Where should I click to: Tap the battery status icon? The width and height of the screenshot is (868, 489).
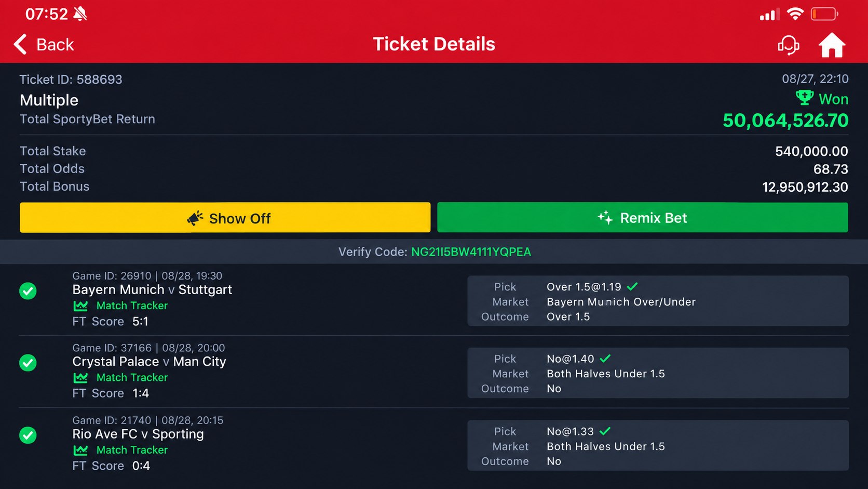tap(824, 14)
